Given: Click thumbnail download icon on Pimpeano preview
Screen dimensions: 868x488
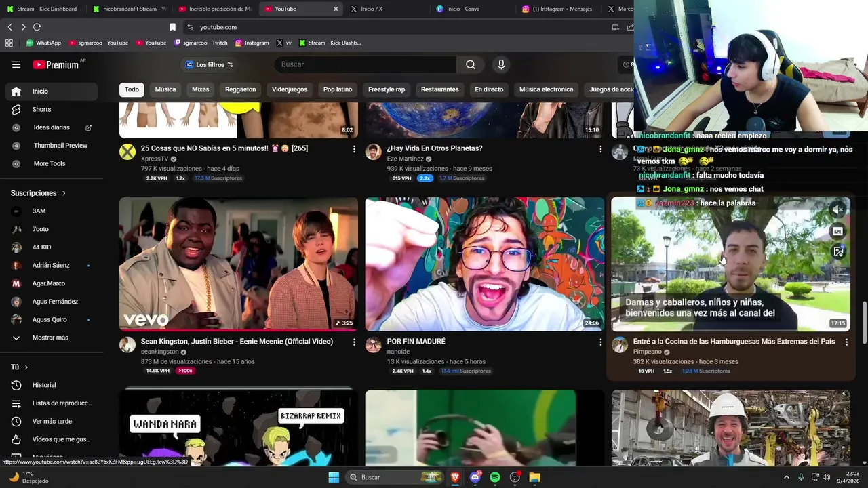Looking at the screenshot, I should click(x=838, y=252).
